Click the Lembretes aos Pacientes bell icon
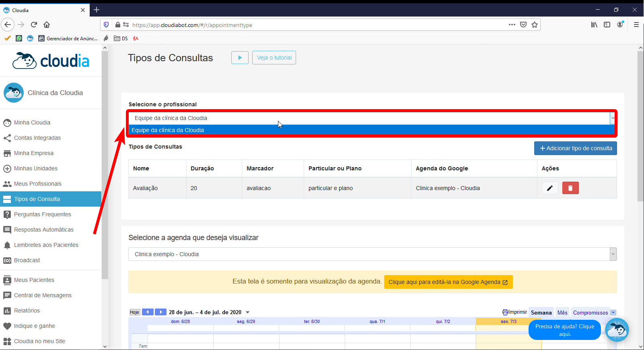The width and height of the screenshot is (644, 350). pos(7,245)
